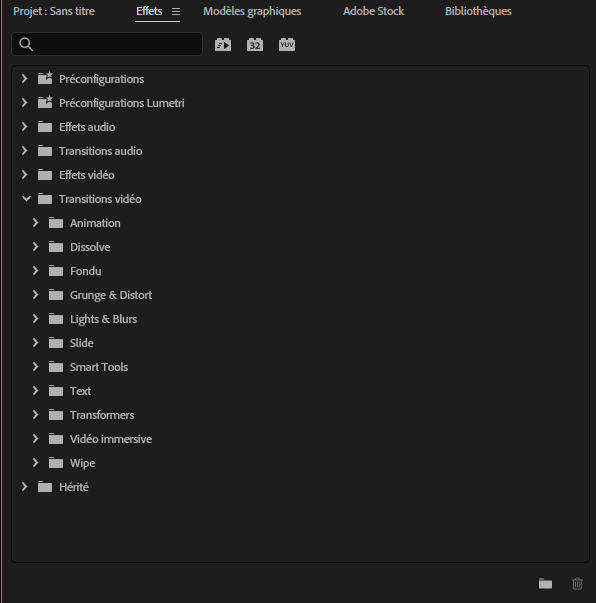Click in the effects search field
The height and width of the screenshot is (603, 596).
[107, 44]
